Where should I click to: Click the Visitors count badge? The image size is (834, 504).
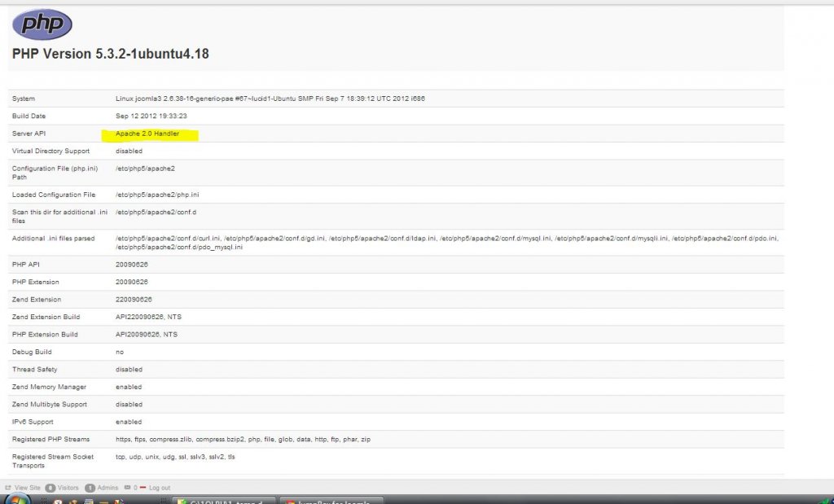click(x=50, y=488)
